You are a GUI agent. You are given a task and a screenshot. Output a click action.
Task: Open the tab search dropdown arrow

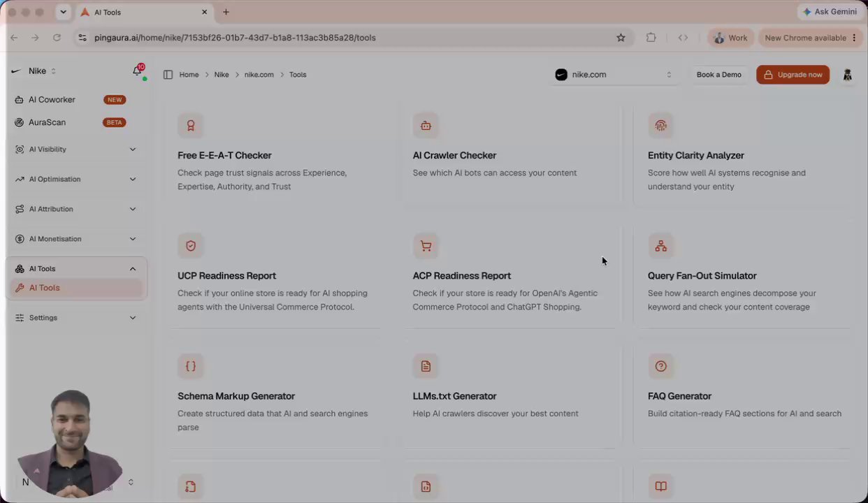pos(63,12)
